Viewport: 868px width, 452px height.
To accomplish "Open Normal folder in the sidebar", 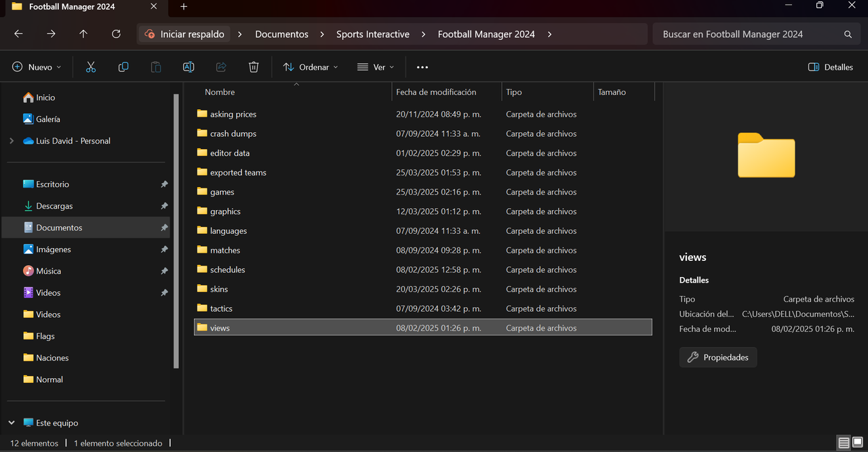I will point(43,379).
